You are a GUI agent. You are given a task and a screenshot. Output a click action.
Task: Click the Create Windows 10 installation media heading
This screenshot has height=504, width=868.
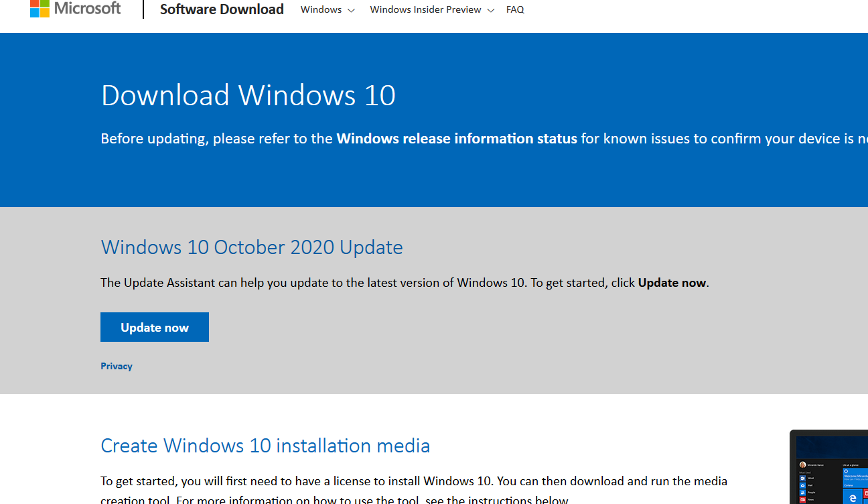coord(265,446)
